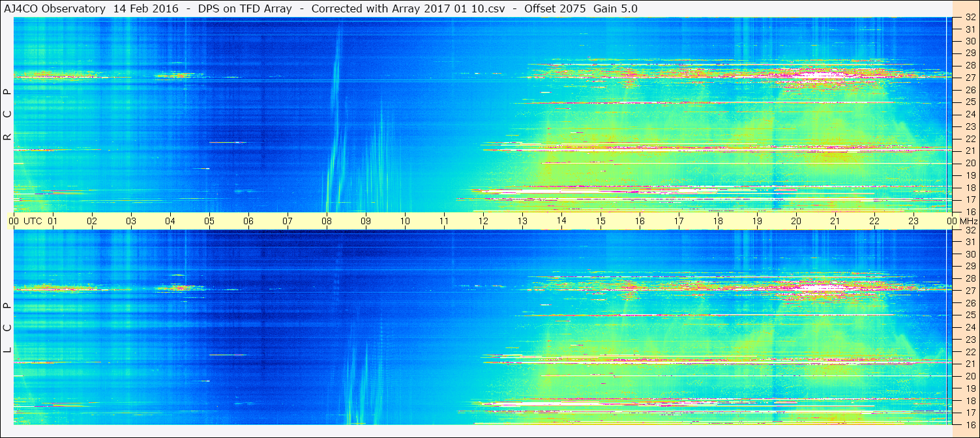
Task: Pick the 03 hour time marker
Action: (131, 221)
